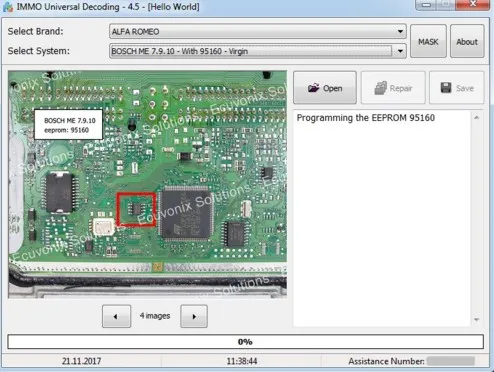Screen dimensions: 494x372
Task: Click the ECU circuit board image
Action: pos(147,184)
